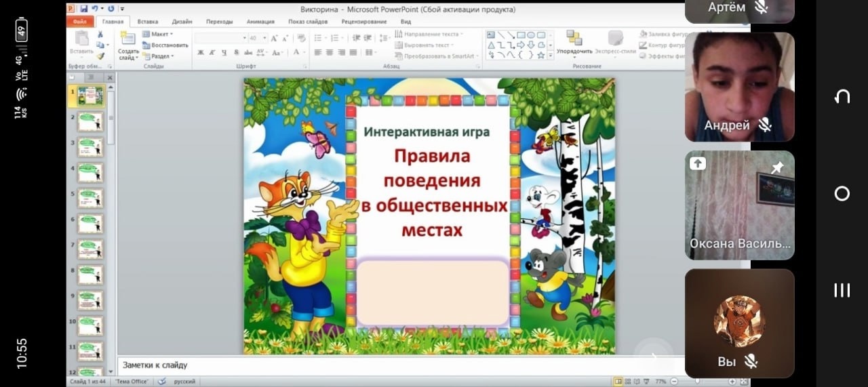The width and height of the screenshot is (868, 387).
Task: Open the Направление текста dropdown
Action: (429, 34)
